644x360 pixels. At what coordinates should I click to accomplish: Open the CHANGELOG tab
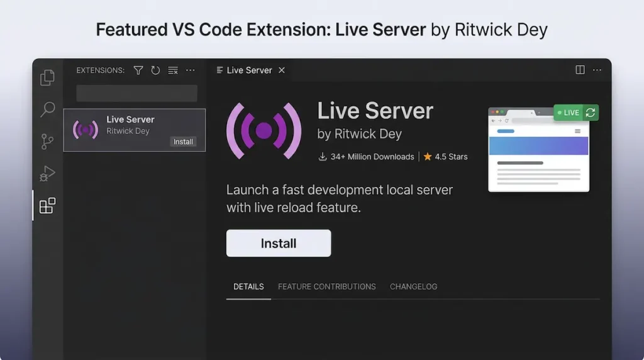click(x=414, y=286)
